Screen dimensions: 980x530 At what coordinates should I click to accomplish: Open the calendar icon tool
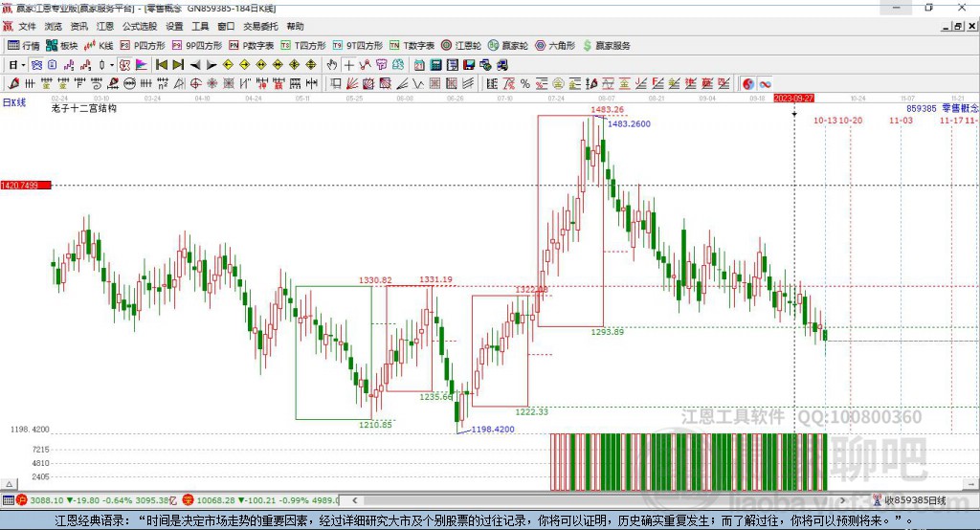pyautogui.click(x=419, y=65)
